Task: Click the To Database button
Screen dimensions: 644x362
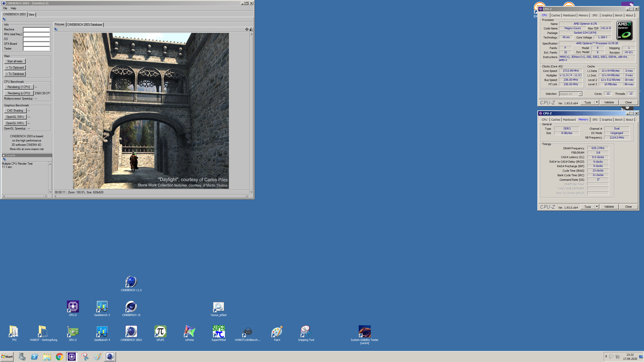Action: (15, 74)
